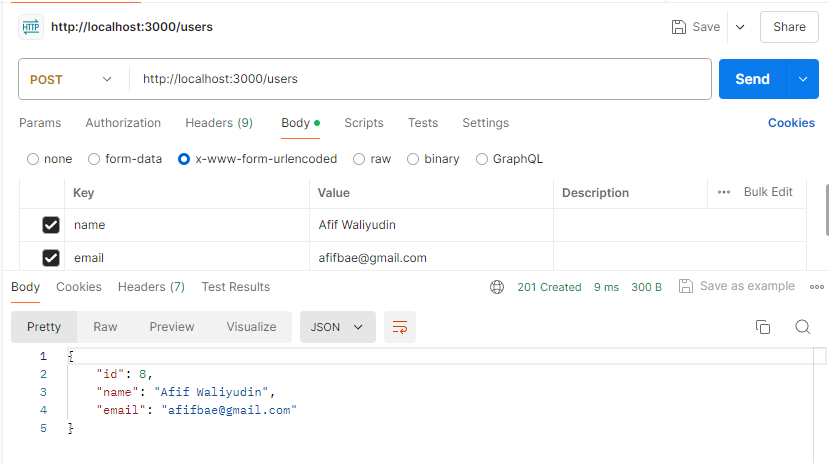This screenshot has width=829, height=463.
Task: Click the Save as example icon
Action: [686, 287]
